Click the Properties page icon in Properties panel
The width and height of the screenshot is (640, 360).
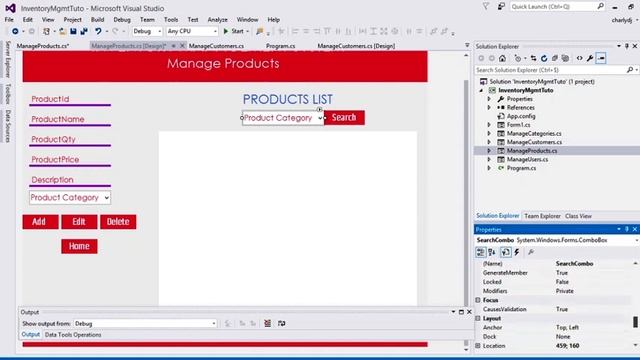click(x=506, y=252)
